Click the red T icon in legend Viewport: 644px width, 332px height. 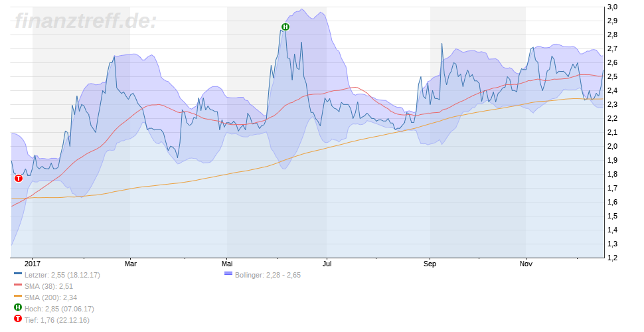click(x=18, y=319)
